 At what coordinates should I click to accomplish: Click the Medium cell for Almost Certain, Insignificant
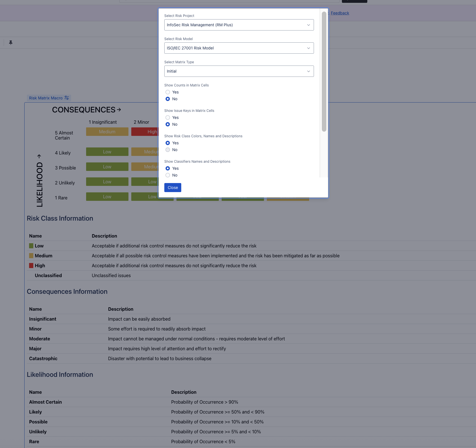coord(107,132)
